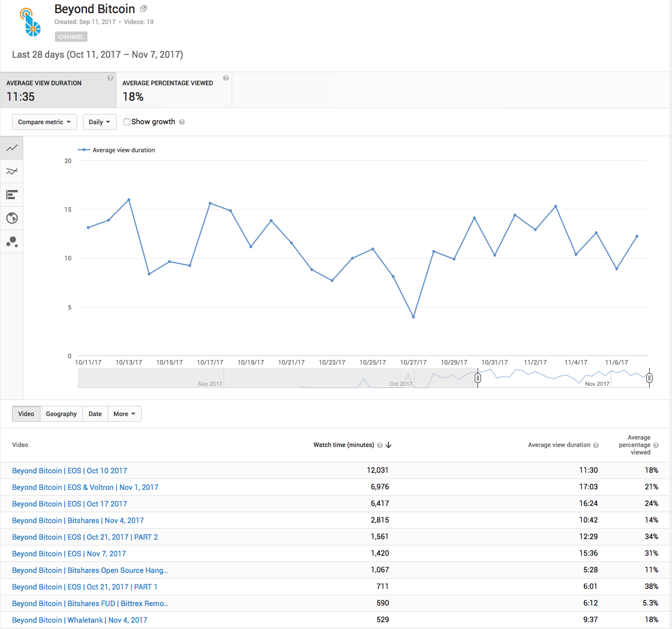Viewport: 672px width, 629px height.
Task: Open help for Average percentage viewed column
Action: pyautogui.click(x=656, y=445)
